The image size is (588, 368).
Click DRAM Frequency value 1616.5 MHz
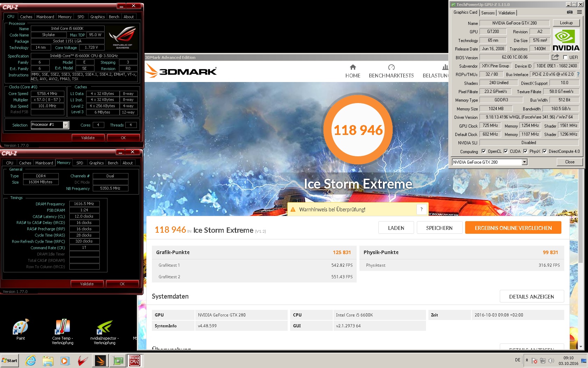point(84,204)
